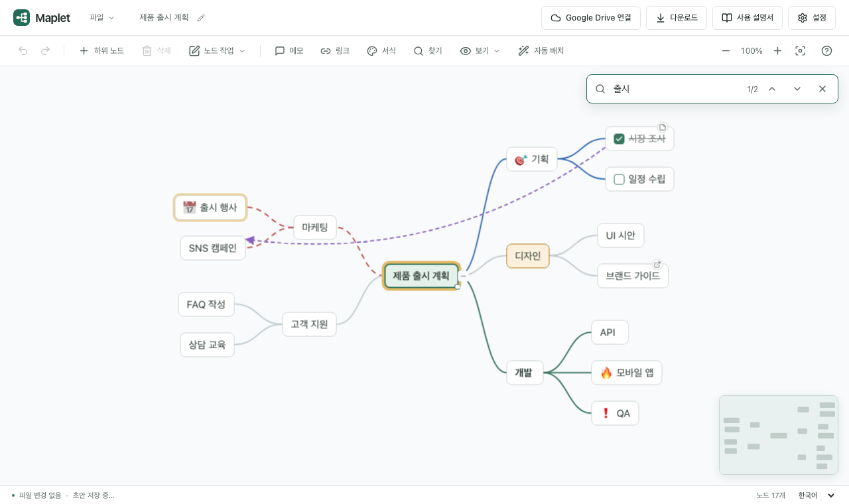Open the link icon on 브랜드 가이드 node
The width and height of the screenshot is (849, 504).
pyautogui.click(x=657, y=264)
